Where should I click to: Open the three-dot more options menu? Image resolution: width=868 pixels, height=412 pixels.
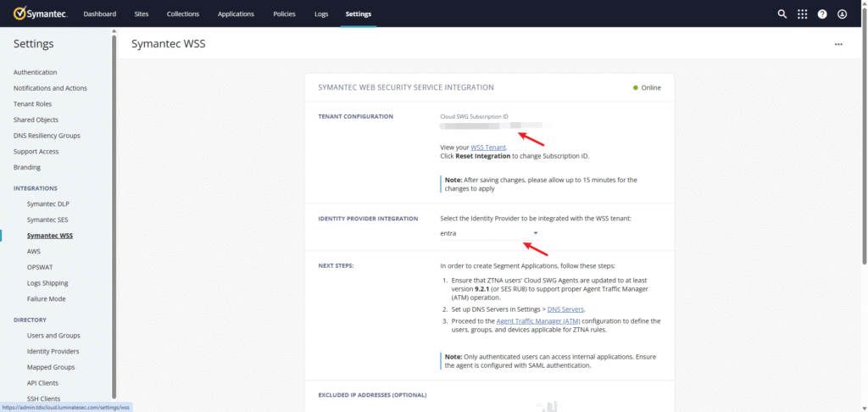pyautogui.click(x=838, y=44)
